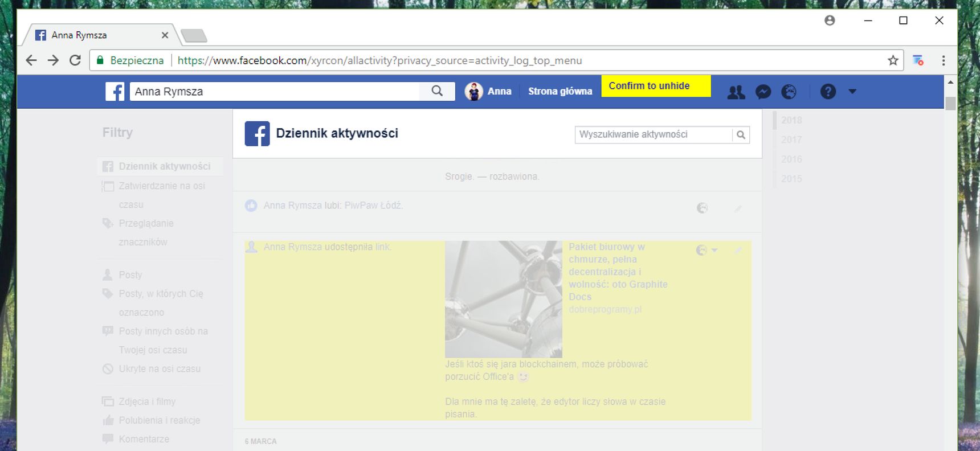Click the Facebook logo in the blue bar
The width and height of the screenshot is (980, 451).
point(115,91)
